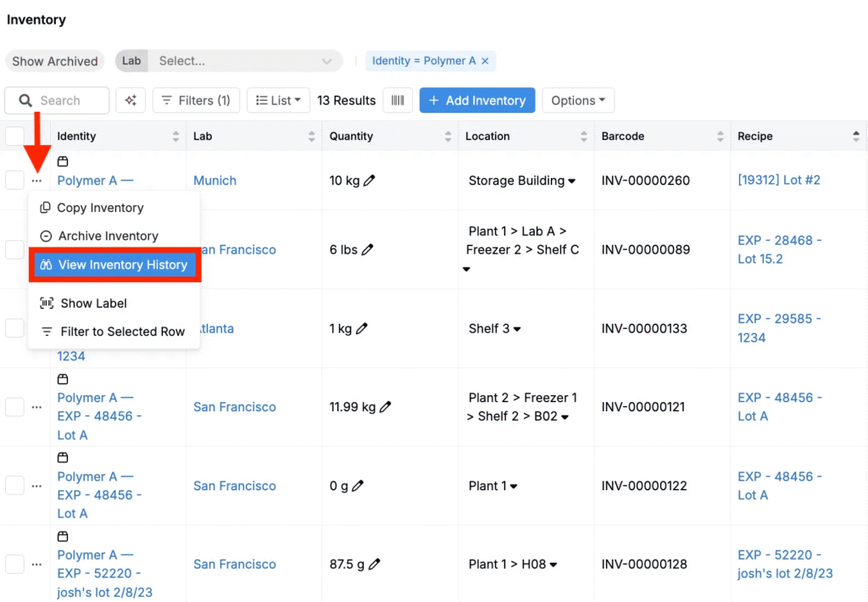The image size is (868, 602).
Task: Click the AI sparkle search icon
Action: 131,100
